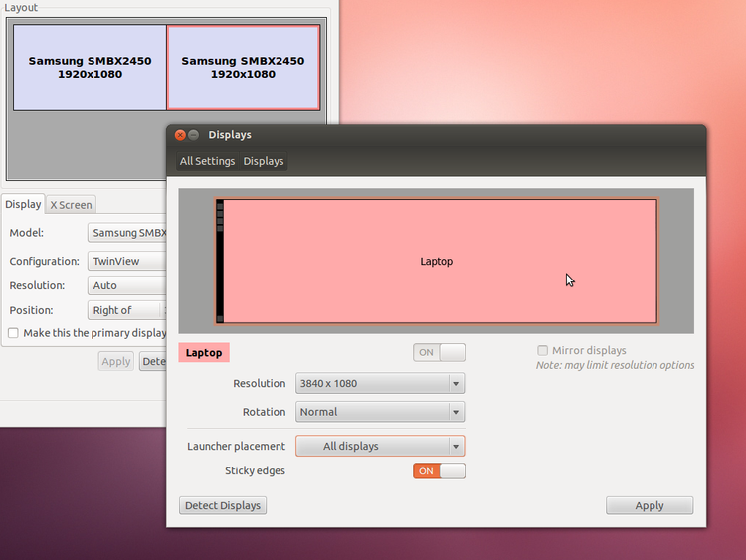Go back to All Settings
The height and width of the screenshot is (560, 746).
tap(207, 161)
